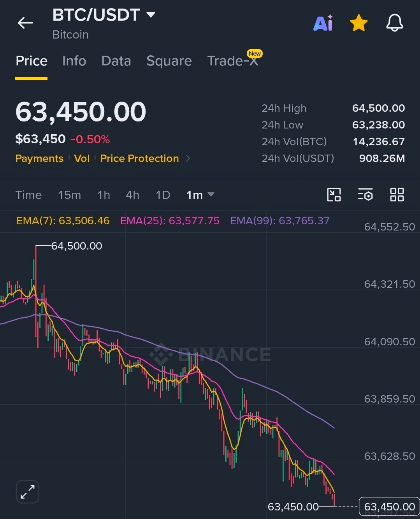Click the 24h Vol(BTC) value 14,236.67
420x519 pixels.
(x=379, y=142)
